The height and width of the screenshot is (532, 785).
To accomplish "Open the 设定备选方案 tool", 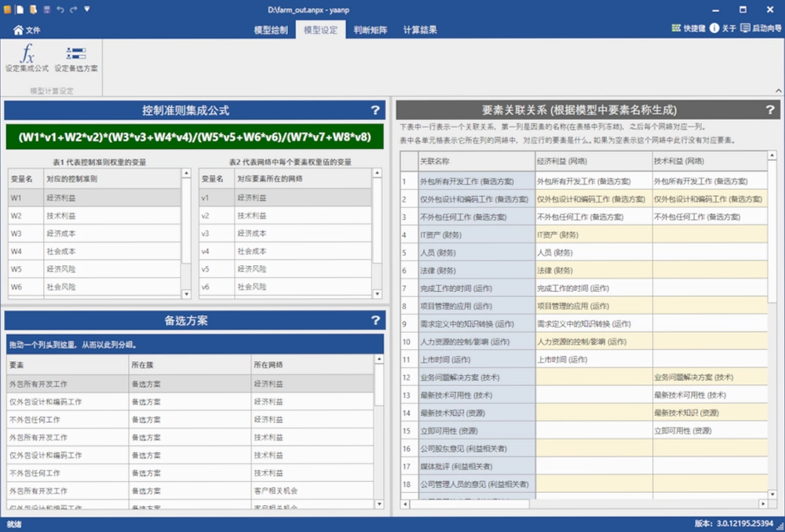I will pos(76,58).
